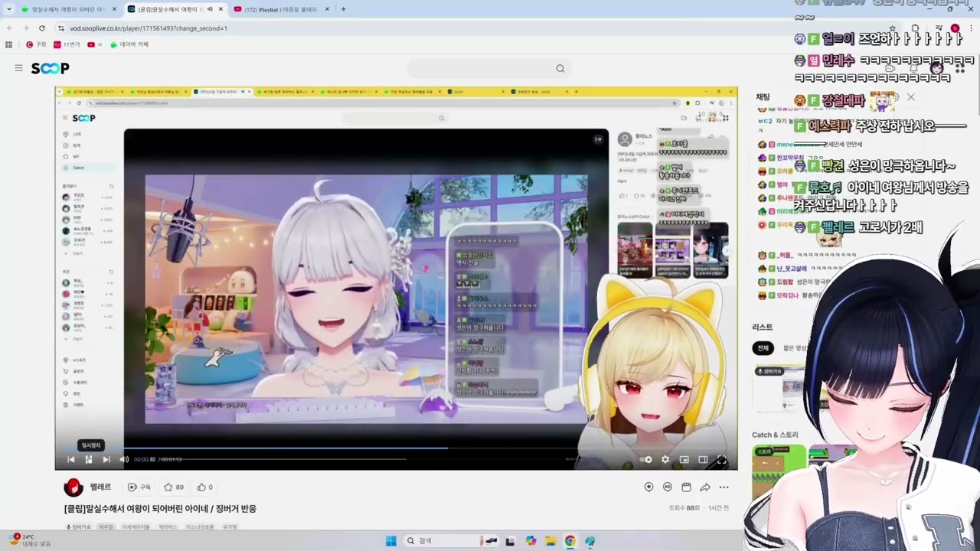Open the 펠레르 channel profile avatar
Screen dimensions: 980x551
pyautogui.click(x=73, y=487)
